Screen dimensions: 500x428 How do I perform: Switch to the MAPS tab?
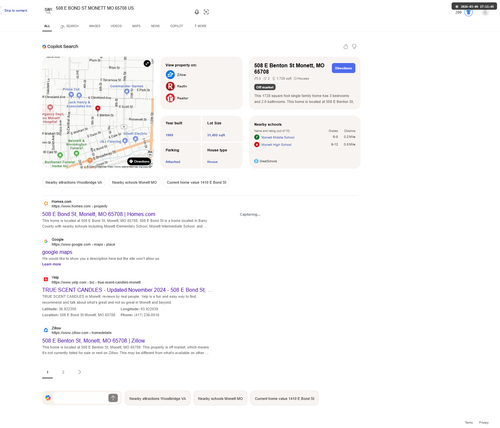pyautogui.click(x=136, y=26)
